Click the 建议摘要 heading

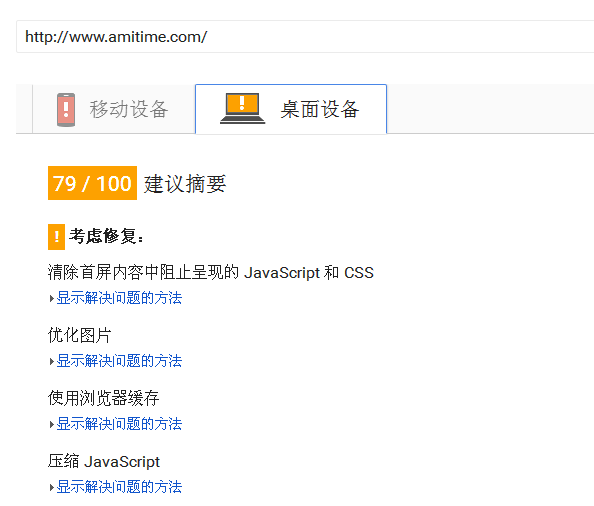[x=185, y=184]
